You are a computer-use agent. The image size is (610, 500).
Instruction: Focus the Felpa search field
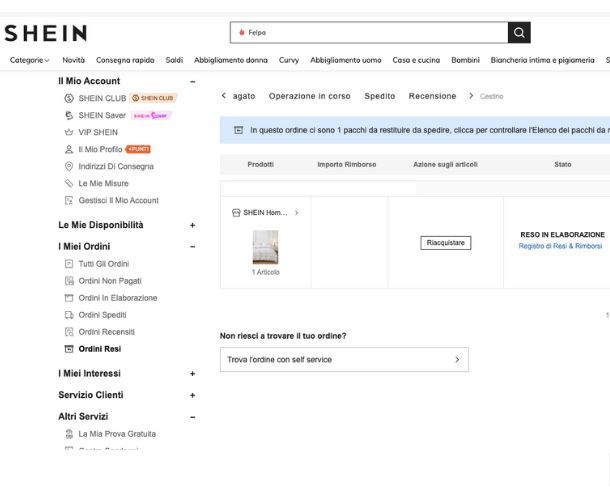coord(369,32)
